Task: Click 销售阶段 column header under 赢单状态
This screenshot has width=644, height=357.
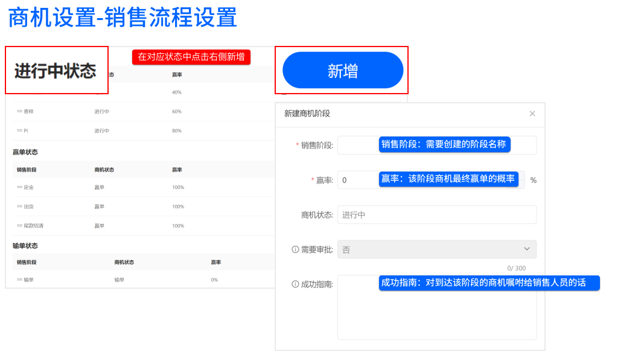Action: 27,170
